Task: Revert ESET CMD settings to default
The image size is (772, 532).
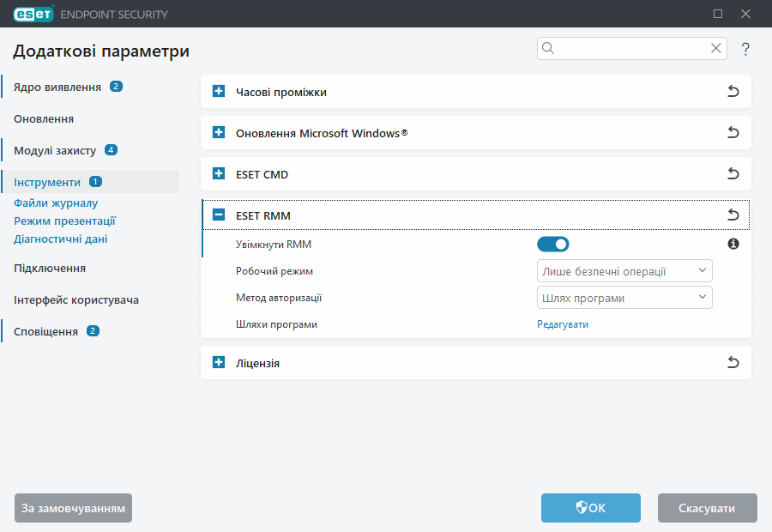Action: click(x=733, y=173)
